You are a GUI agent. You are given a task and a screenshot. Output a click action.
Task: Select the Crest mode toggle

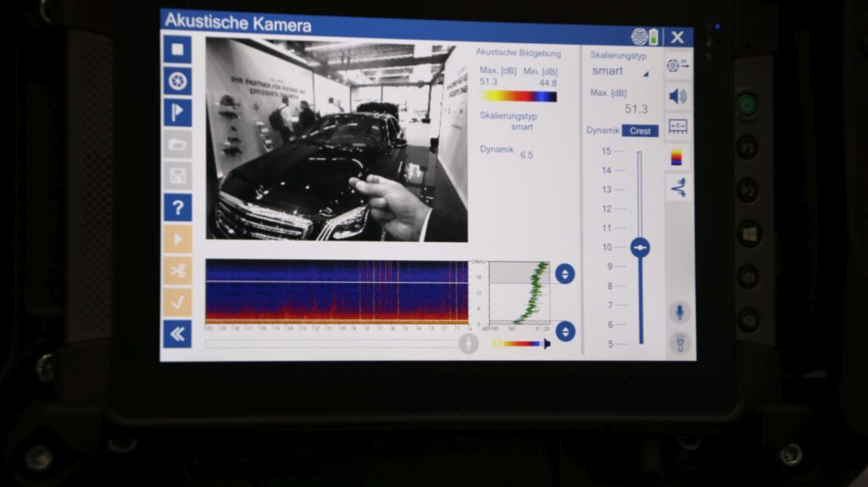point(640,130)
